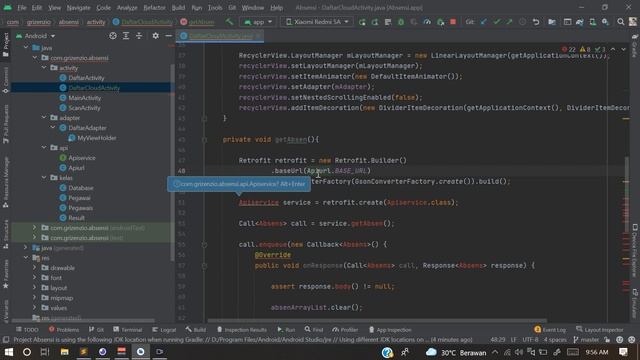Click Collapse All in project panel

click(x=139, y=36)
